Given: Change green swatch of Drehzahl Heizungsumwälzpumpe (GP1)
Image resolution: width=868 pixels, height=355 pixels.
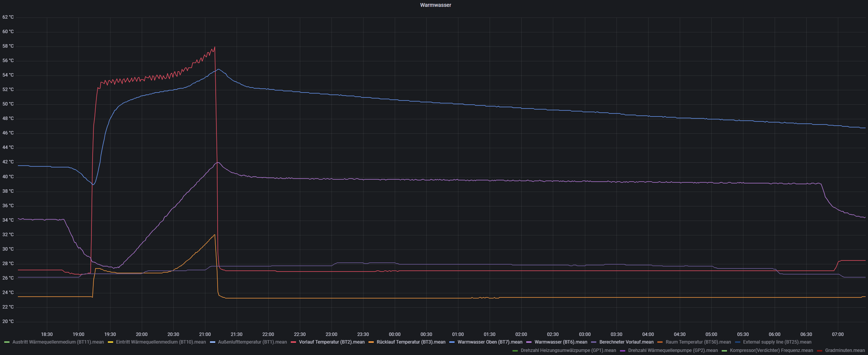Looking at the screenshot, I should [515, 350].
